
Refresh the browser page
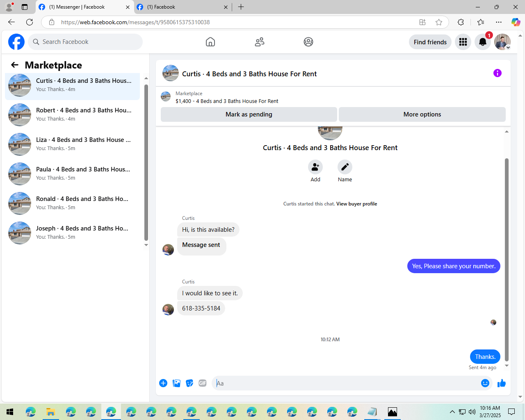pos(30,22)
